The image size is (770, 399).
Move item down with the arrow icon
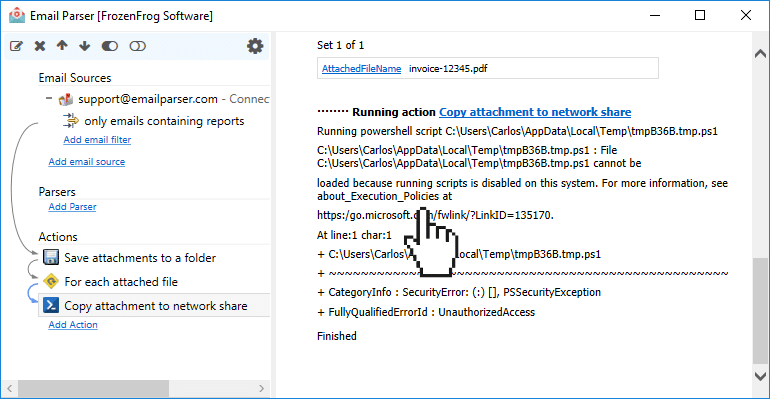click(84, 46)
